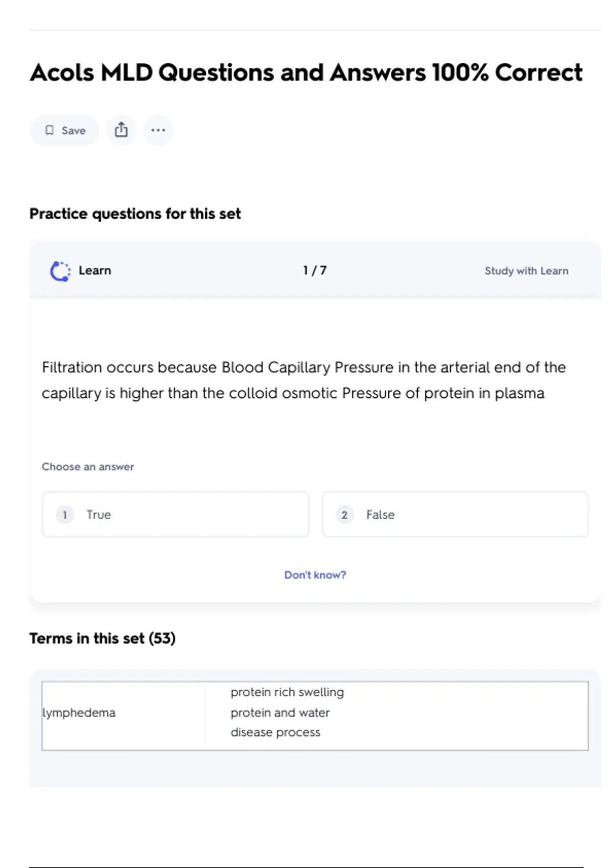Click the Learn label text
613x868 pixels.
[95, 271]
